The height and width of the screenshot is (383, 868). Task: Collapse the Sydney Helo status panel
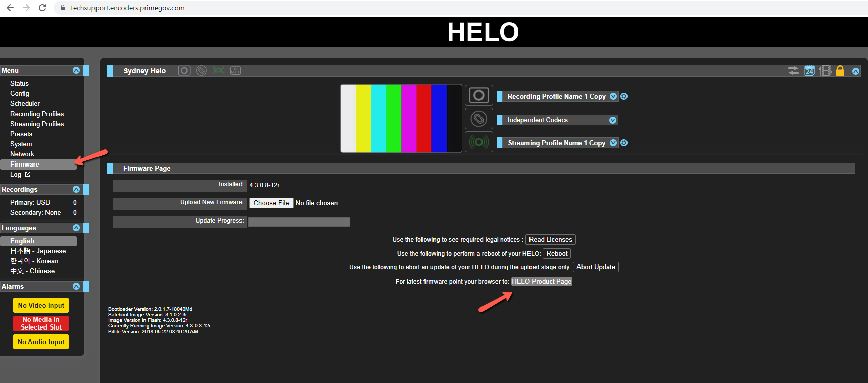(856, 71)
